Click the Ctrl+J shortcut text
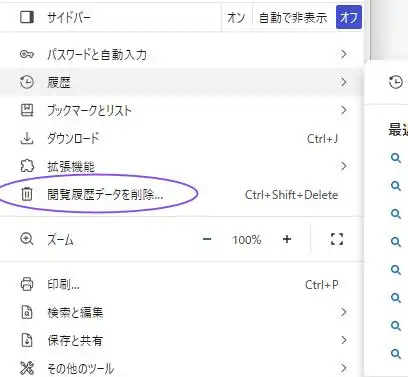Viewport: 408px width, 377px height. coord(322,138)
